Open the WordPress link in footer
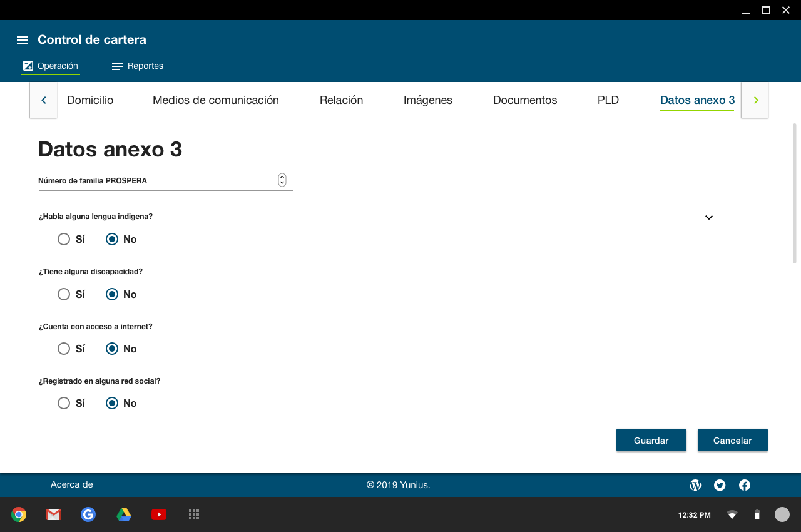The width and height of the screenshot is (801, 532). click(x=695, y=485)
